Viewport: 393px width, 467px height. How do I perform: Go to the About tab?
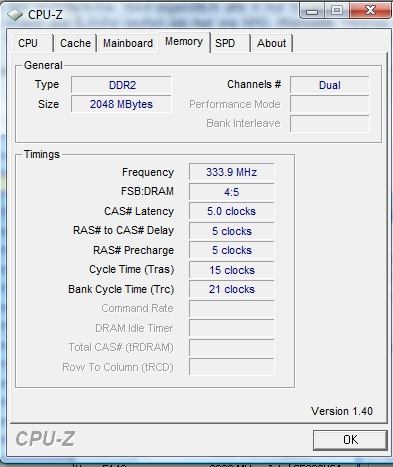pos(272,43)
